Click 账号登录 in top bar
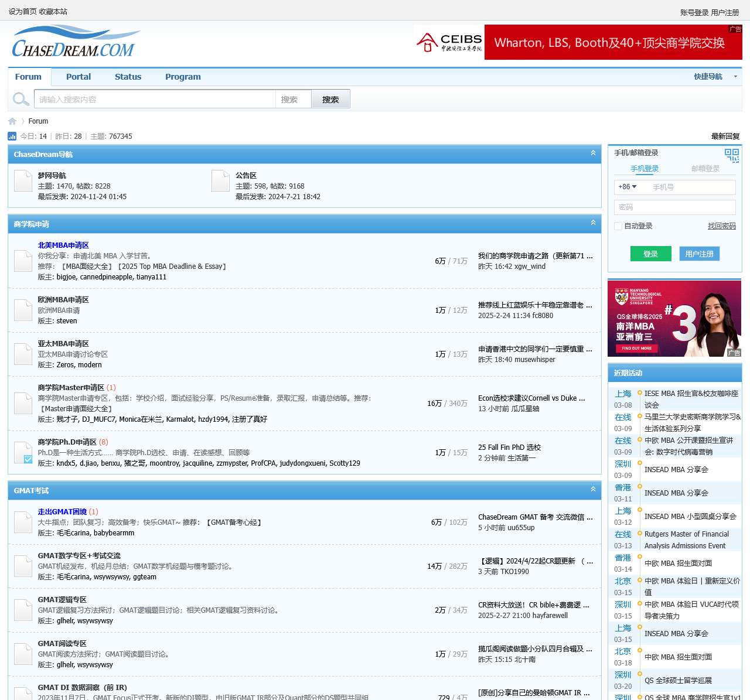Image resolution: width=750 pixels, height=700 pixels. 694,12
